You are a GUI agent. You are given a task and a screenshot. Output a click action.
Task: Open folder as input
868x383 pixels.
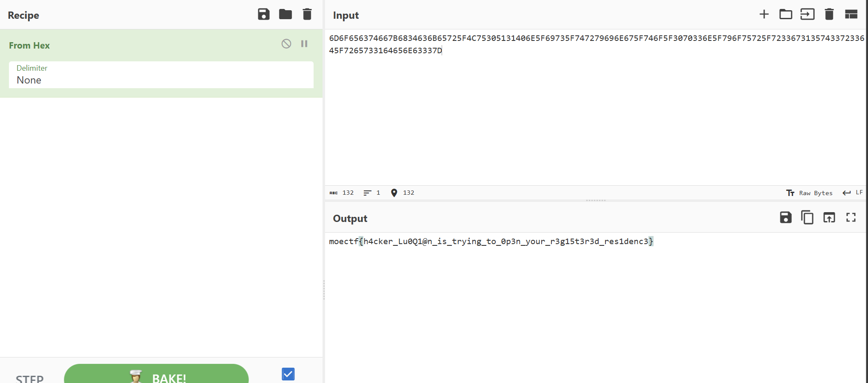(x=786, y=14)
